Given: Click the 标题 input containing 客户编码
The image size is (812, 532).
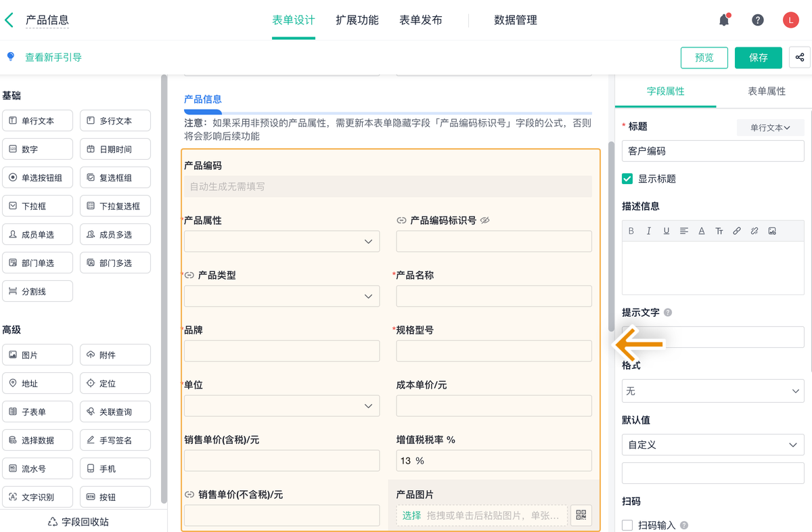Looking at the screenshot, I should [x=713, y=151].
